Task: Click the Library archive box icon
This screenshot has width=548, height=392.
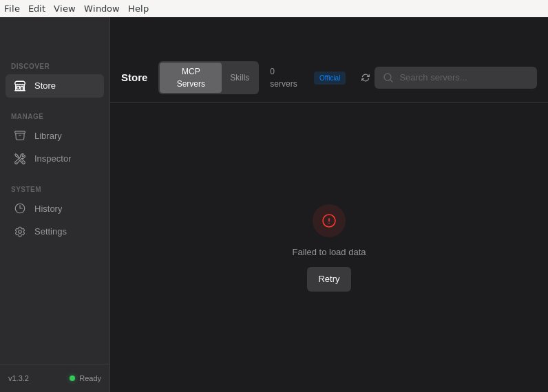Action: click(x=20, y=135)
